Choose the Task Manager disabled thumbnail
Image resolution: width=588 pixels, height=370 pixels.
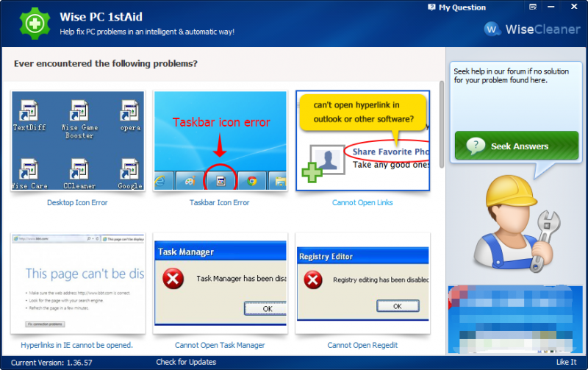220,283
